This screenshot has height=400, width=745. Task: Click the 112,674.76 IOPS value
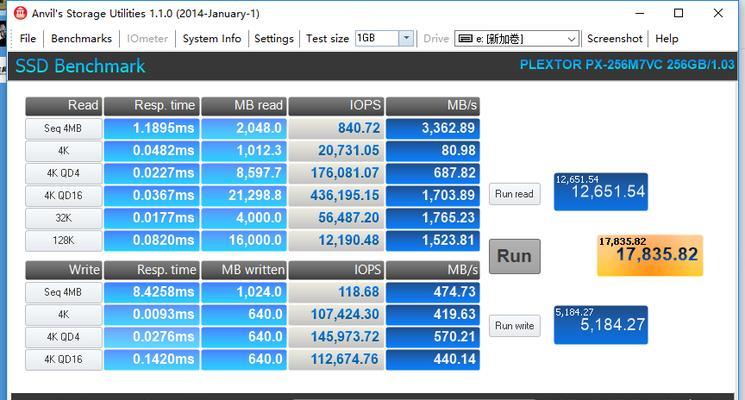(335, 359)
